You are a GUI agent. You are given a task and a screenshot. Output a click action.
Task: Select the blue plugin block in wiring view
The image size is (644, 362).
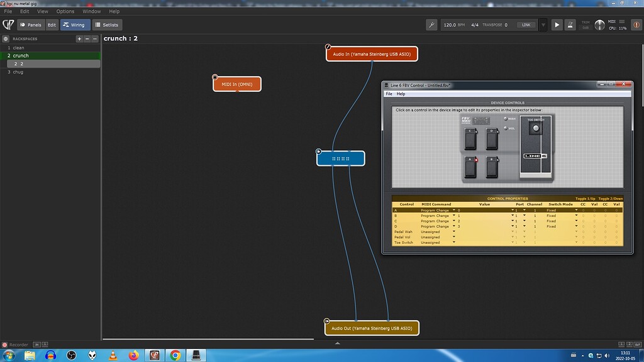coord(340,158)
